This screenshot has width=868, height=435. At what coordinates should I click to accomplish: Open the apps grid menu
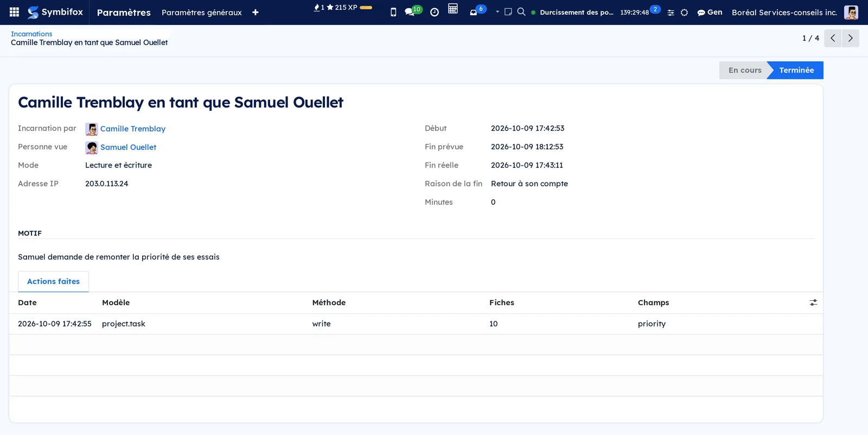15,12
